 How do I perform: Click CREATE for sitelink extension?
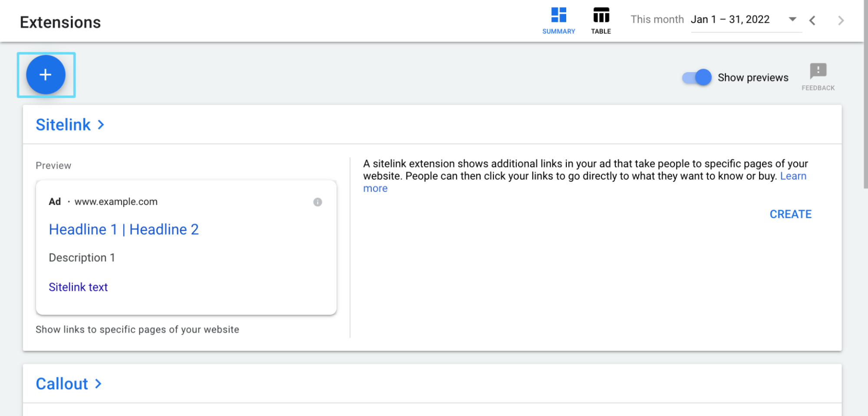(790, 214)
